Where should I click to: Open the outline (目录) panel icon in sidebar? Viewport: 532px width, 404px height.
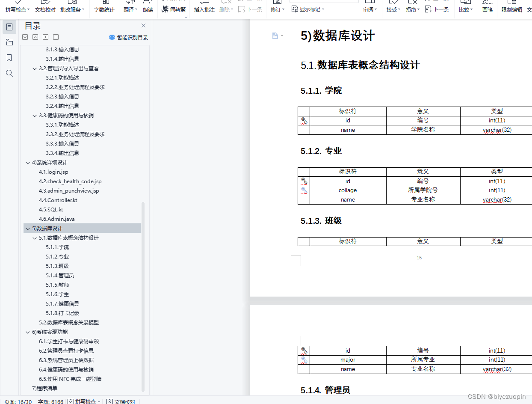[x=9, y=27]
